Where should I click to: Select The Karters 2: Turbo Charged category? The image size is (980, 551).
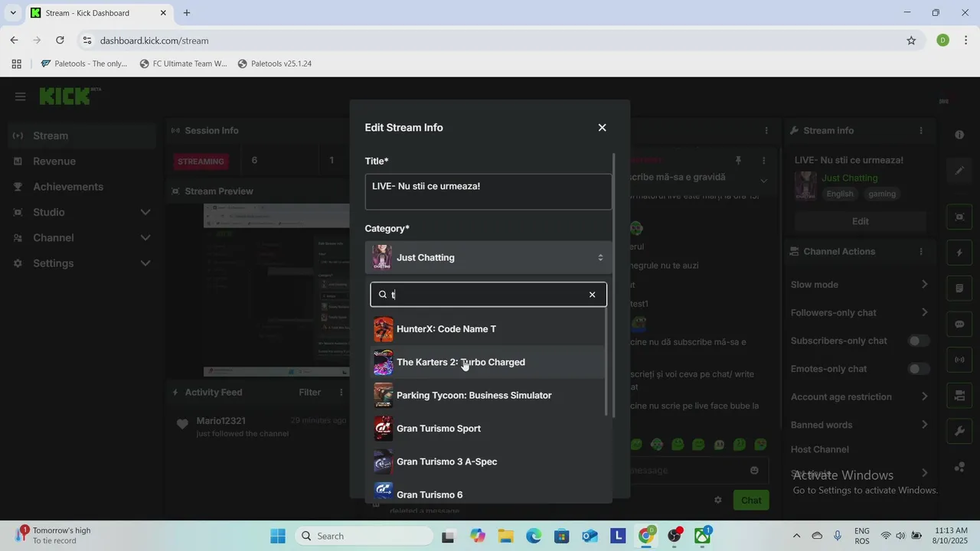pos(488,362)
